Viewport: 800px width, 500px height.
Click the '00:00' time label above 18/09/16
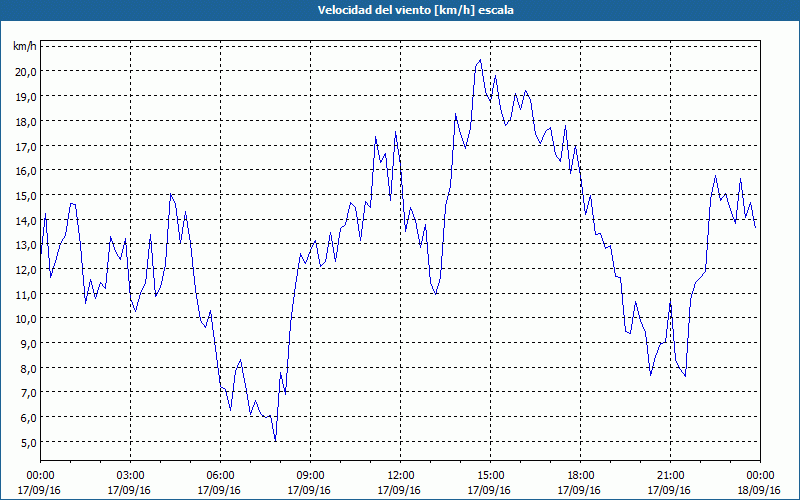pyautogui.click(x=760, y=476)
